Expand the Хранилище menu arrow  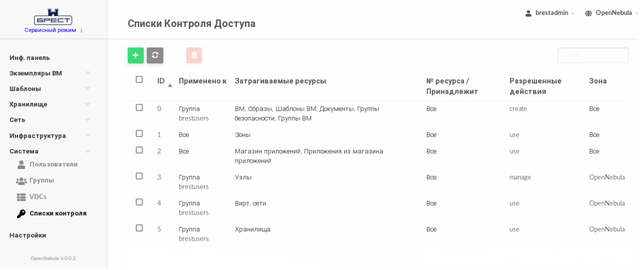88,105
